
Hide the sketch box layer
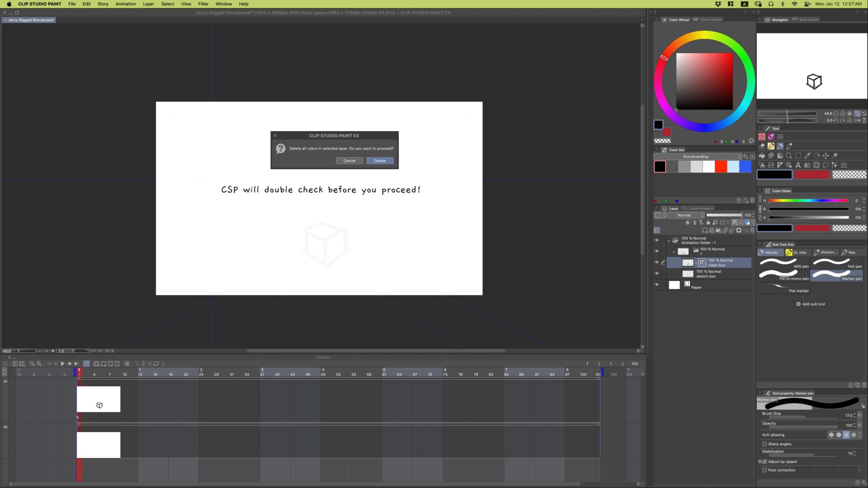657,273
